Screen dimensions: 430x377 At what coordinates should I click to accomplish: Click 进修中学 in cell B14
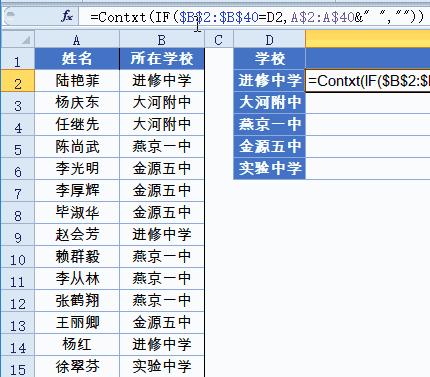tap(162, 345)
